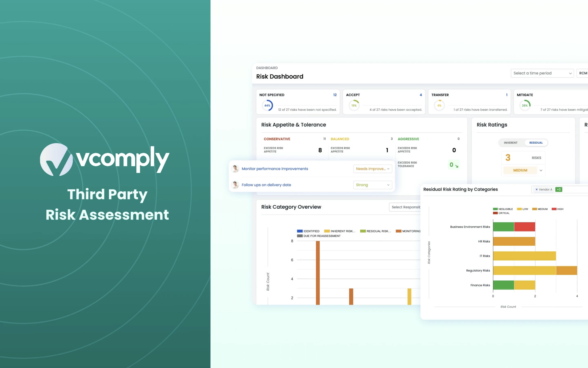This screenshot has height=368, width=588.
Task: Toggle the Inherent Risk legend series
Action: pos(340,231)
